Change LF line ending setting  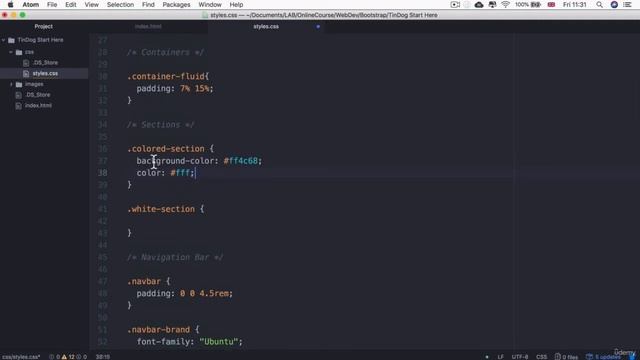[500, 357]
